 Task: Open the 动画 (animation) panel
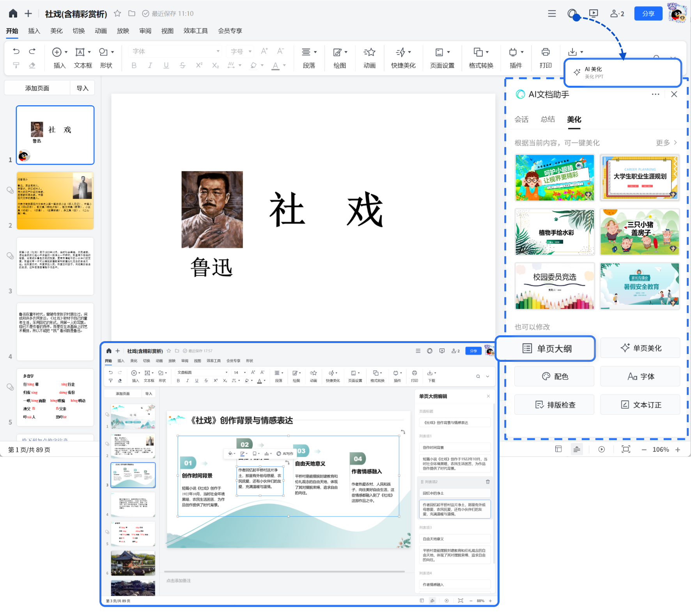click(369, 58)
